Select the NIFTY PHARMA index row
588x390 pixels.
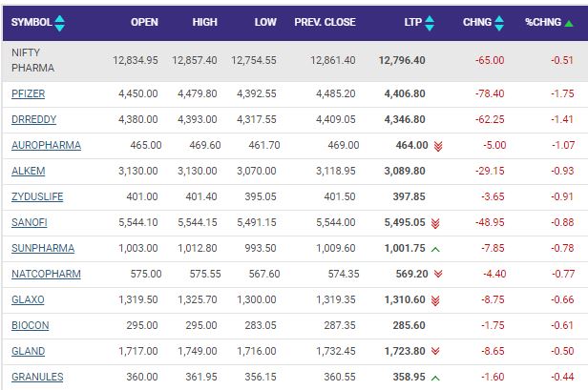(33, 60)
